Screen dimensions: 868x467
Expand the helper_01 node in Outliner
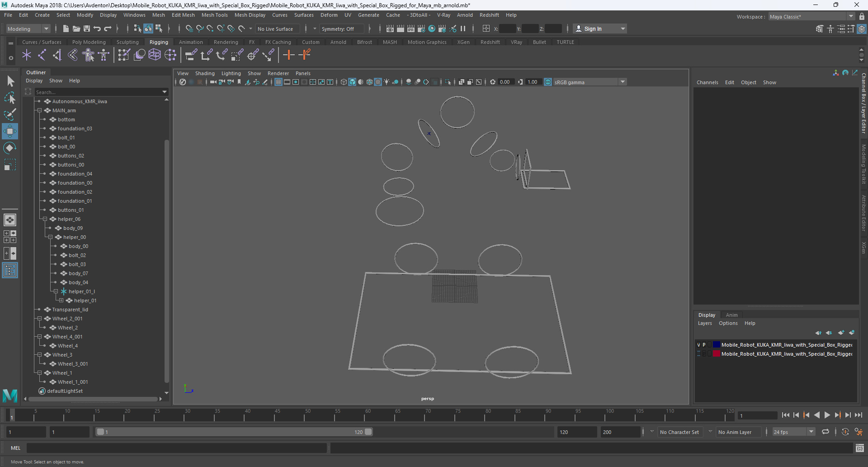[x=61, y=300]
